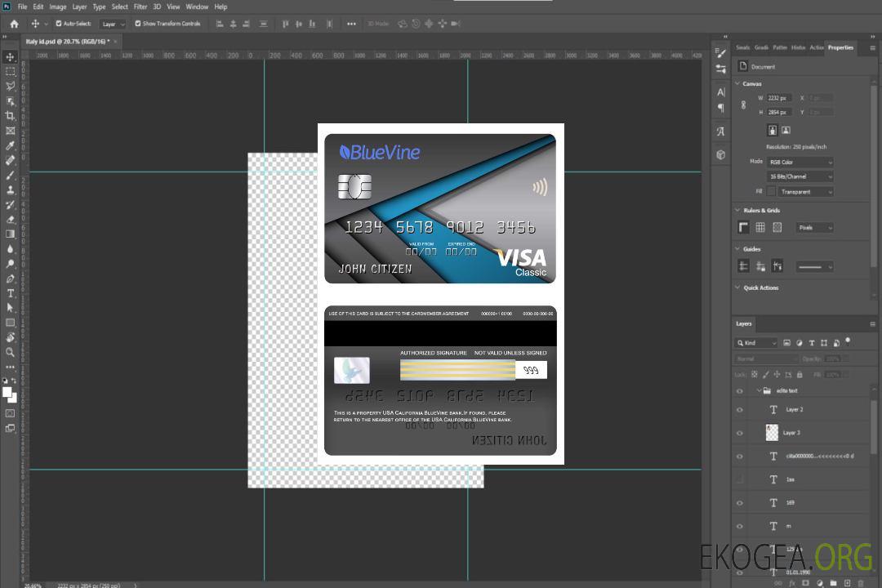
Task: Toggle rulers visibility button in Properties
Action: pyautogui.click(x=744, y=227)
